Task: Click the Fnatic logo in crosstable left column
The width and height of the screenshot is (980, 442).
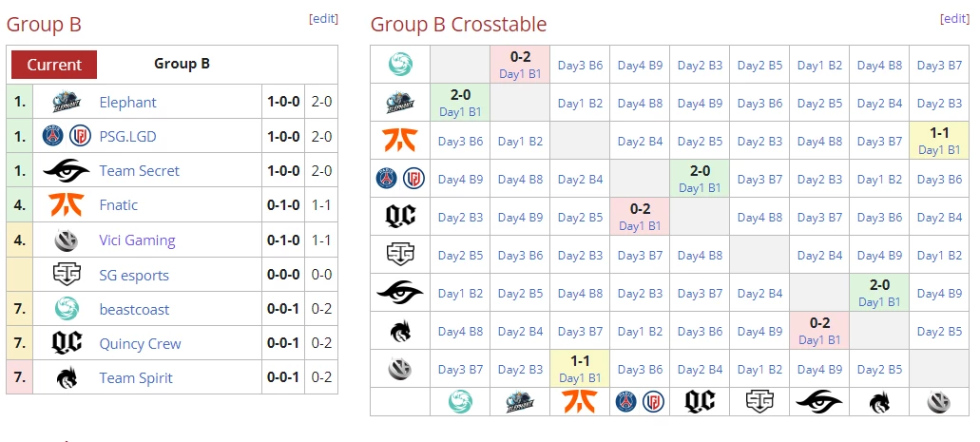Action: 400,140
